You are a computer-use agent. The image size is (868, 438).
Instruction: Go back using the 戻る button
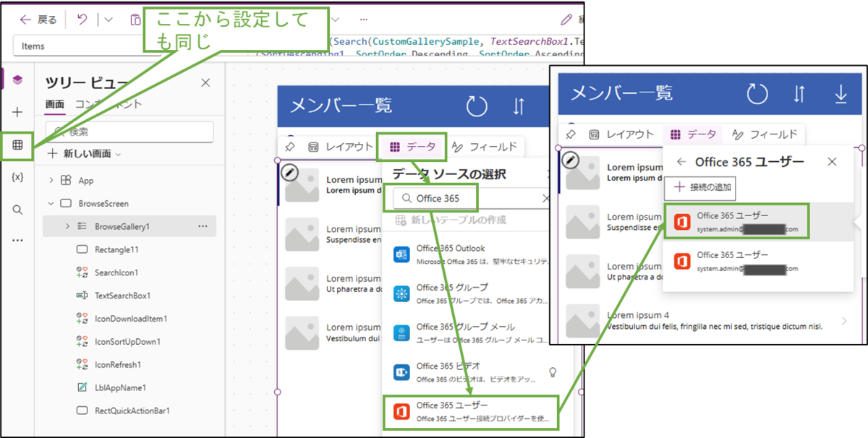(38, 20)
